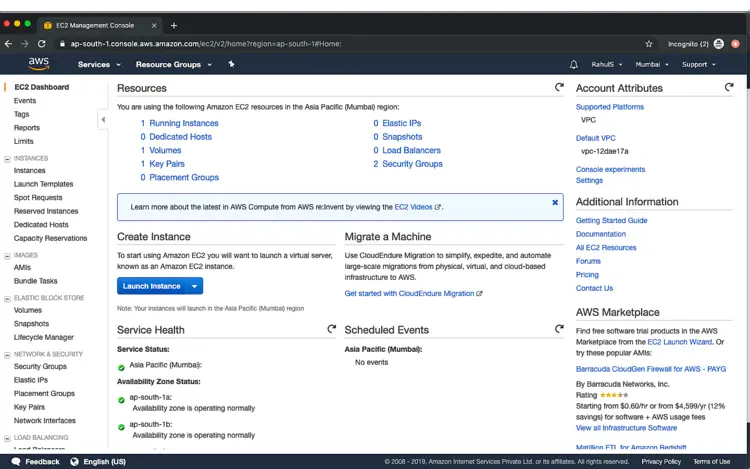Click English (US) language selector

(104, 461)
